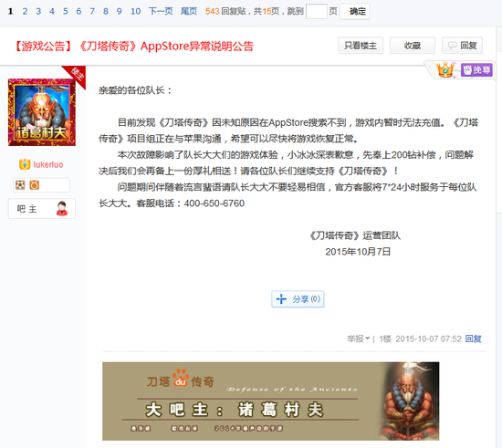The image size is (502, 448).
Task: Go to page 4 of the thread
Action: (x=52, y=12)
